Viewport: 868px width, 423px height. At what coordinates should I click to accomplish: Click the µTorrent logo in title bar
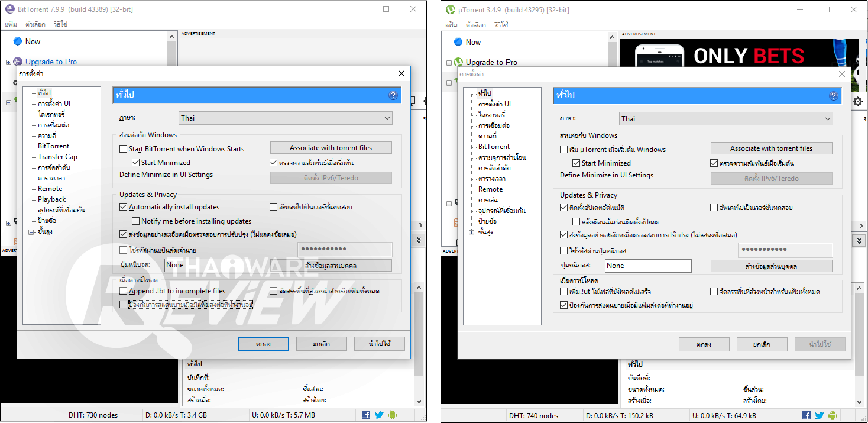point(450,9)
